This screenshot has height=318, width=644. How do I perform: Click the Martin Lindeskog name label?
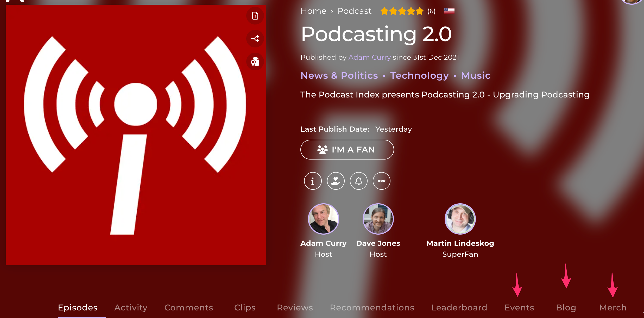point(460,243)
